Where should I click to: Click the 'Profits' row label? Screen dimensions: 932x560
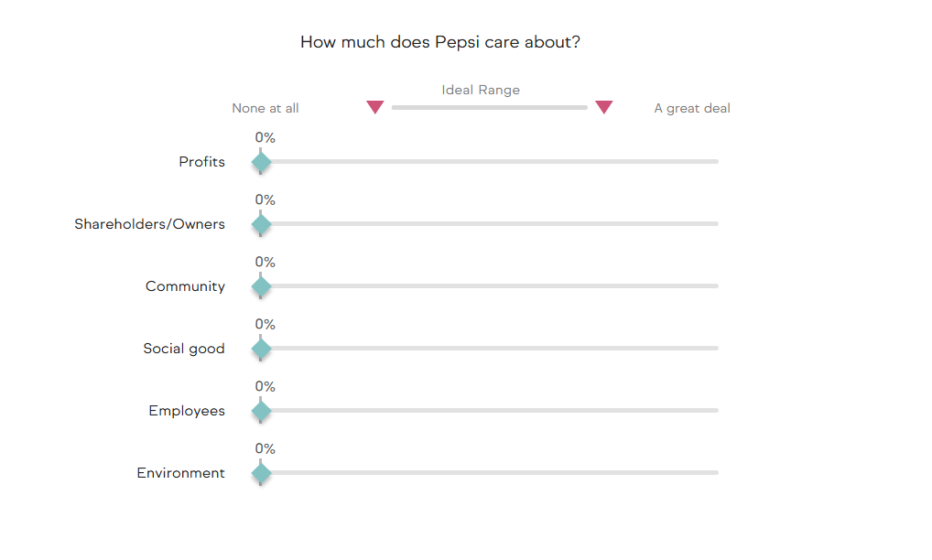[x=201, y=162]
